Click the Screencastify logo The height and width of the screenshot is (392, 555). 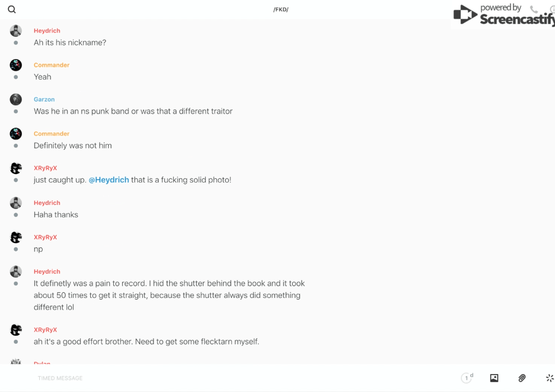(x=503, y=15)
